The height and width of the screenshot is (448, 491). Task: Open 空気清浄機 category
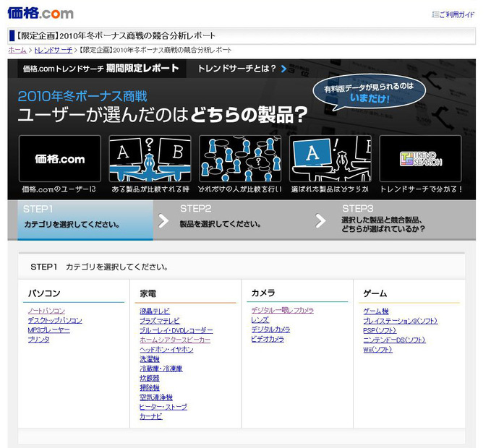point(156,397)
